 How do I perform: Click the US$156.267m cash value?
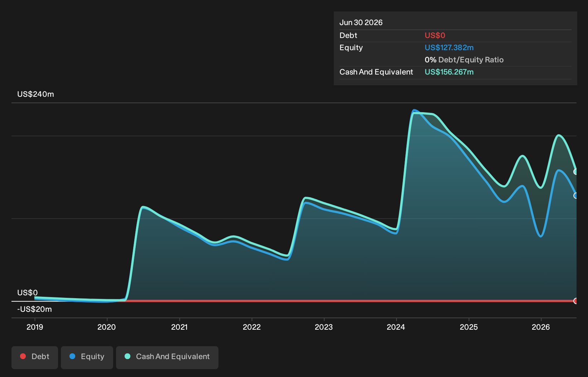tap(449, 72)
